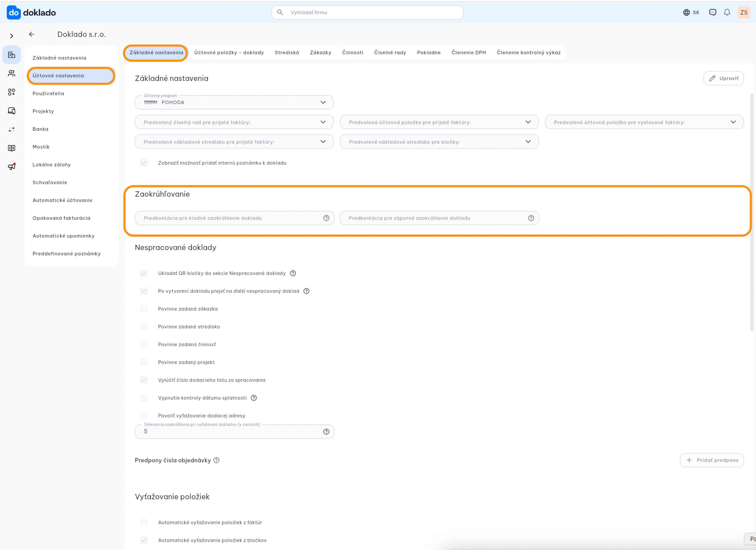Toggle Ukladať QR bločky checkbox
This screenshot has width=756, height=550.
coord(144,273)
